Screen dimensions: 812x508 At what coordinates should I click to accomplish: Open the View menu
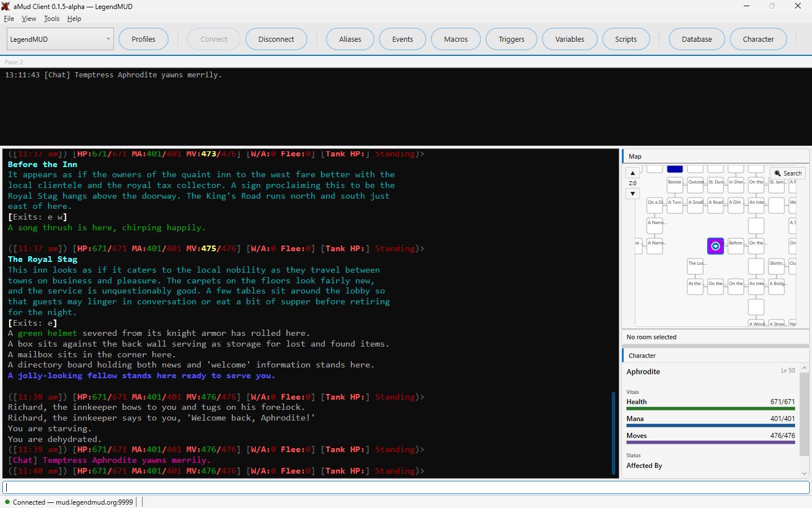click(29, 19)
